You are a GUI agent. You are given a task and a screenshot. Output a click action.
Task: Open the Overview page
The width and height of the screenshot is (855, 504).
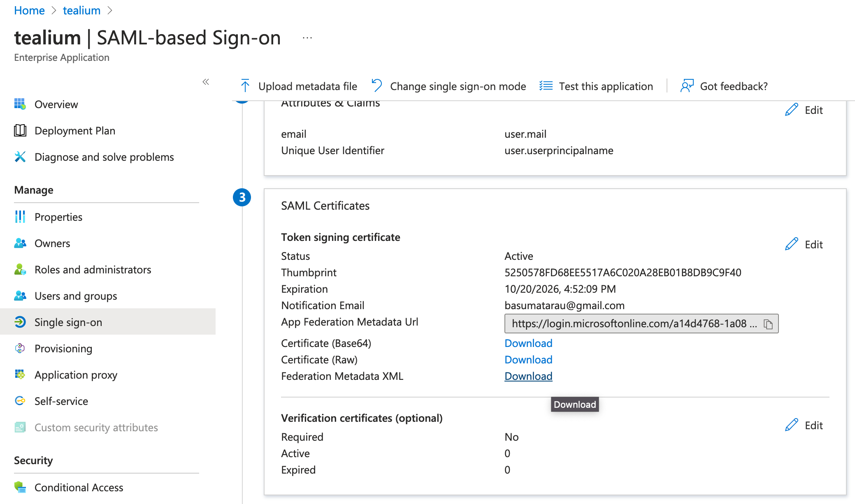tap(56, 104)
